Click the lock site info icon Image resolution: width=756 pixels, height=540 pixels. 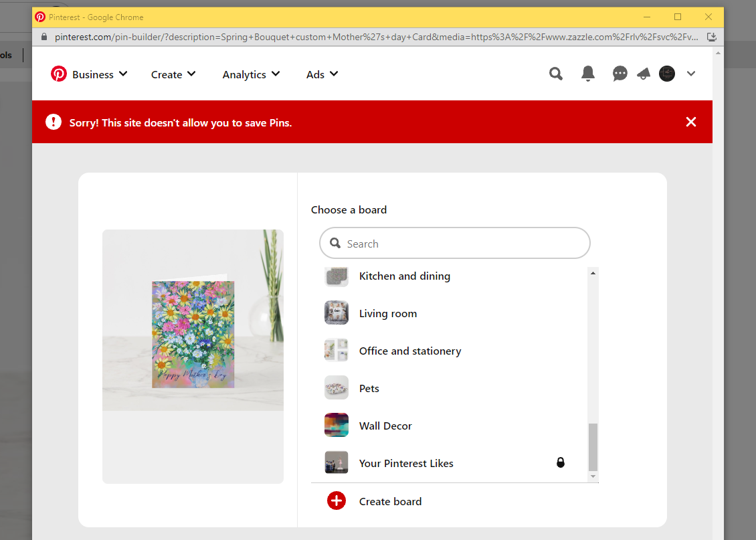click(44, 37)
